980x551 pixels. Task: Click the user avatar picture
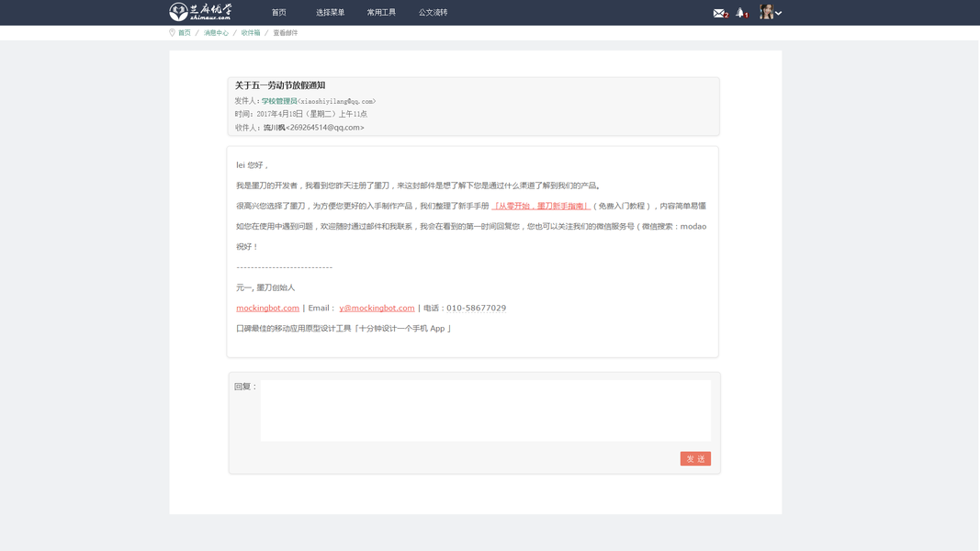tap(766, 12)
